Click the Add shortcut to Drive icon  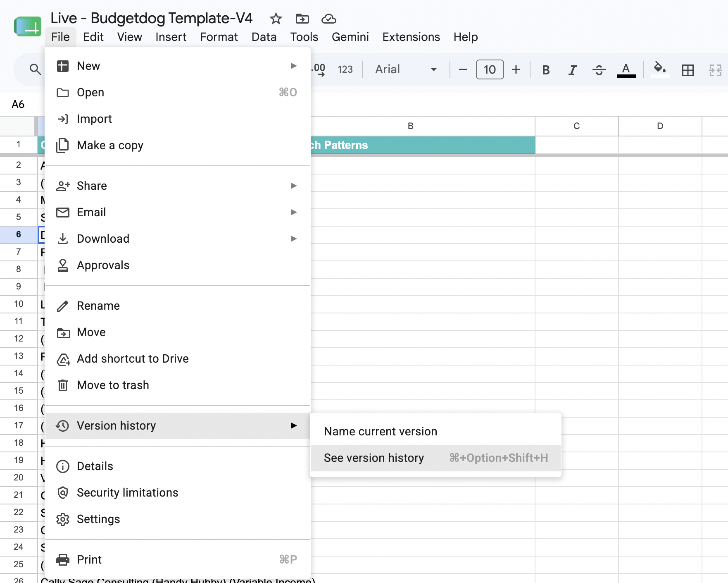63,359
